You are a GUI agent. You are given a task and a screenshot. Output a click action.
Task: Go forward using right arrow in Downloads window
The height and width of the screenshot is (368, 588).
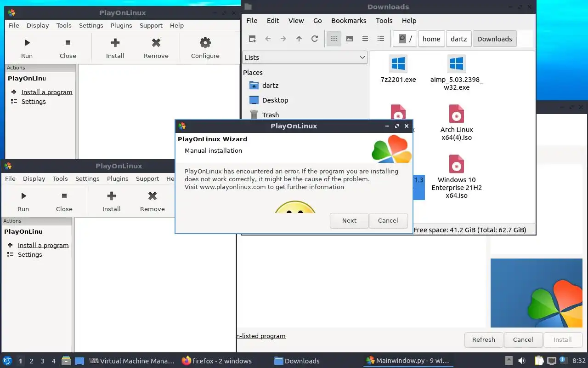point(283,39)
